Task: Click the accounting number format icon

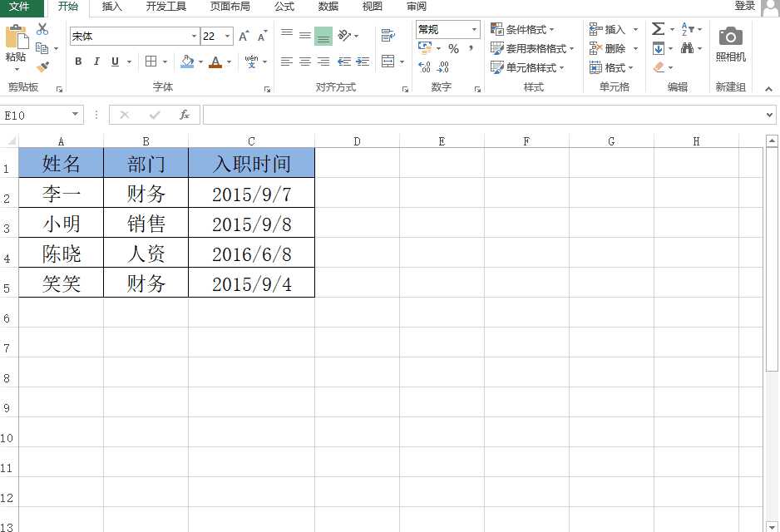Action: [425, 48]
